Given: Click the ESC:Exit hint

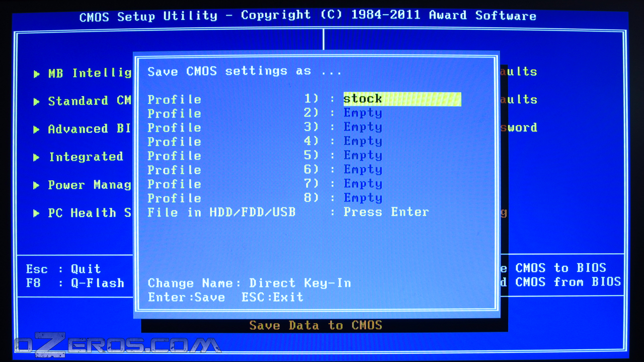Looking at the screenshot, I should [x=272, y=297].
